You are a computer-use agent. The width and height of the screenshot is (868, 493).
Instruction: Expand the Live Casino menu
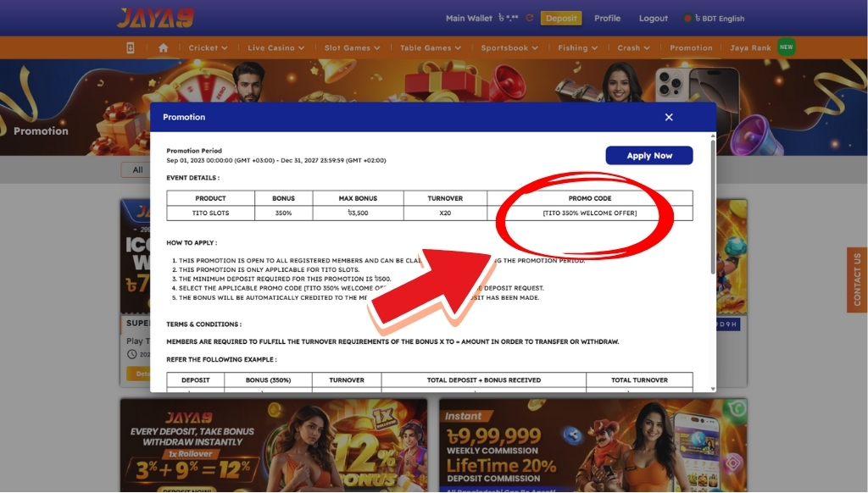click(275, 47)
